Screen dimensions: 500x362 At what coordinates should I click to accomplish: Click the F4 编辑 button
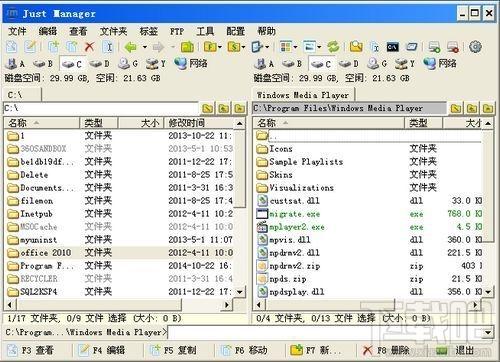coord(102,350)
